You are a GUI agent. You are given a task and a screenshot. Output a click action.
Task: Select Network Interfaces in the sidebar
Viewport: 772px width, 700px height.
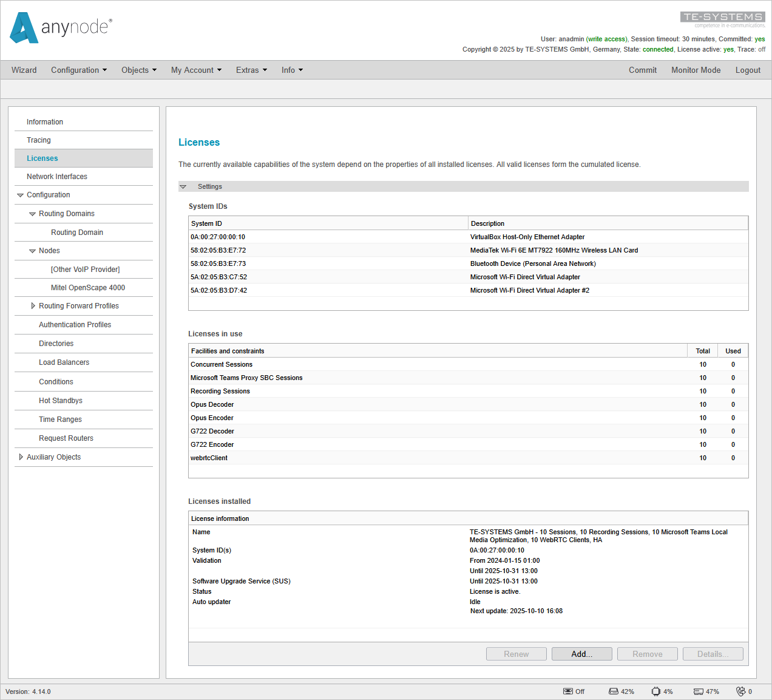(56, 176)
